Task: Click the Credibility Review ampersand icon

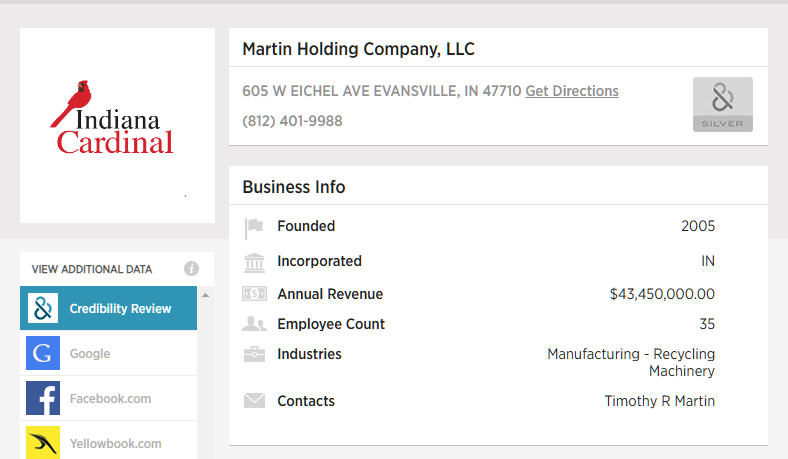Action: pyautogui.click(x=43, y=309)
